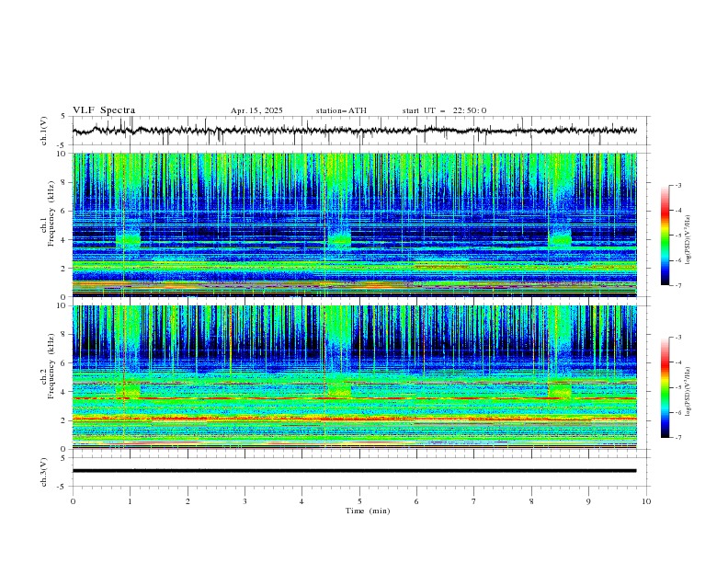Click the ch.2 red line near 3.5 kHz

(355, 398)
